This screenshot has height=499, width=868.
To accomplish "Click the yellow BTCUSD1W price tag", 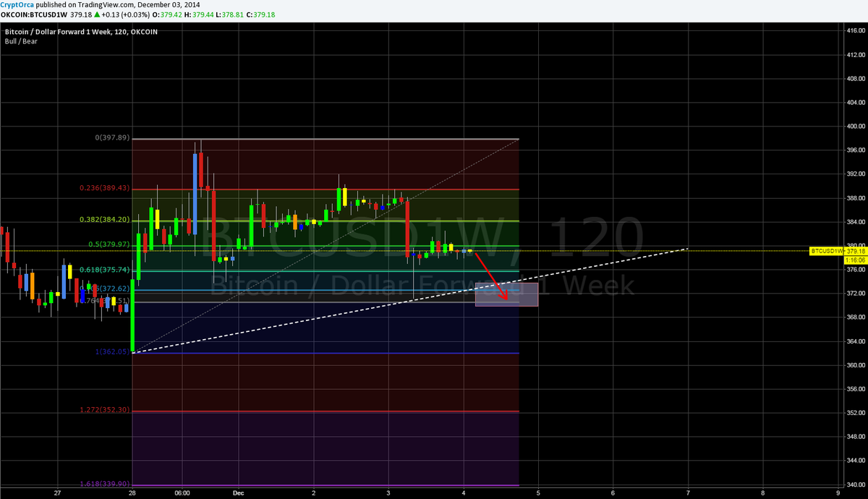I will (827, 251).
